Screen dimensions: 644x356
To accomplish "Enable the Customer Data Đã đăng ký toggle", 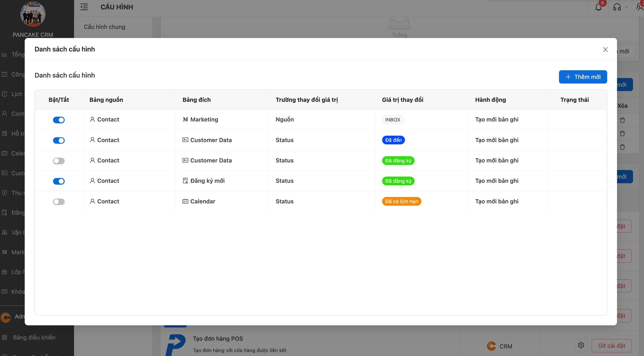I will (x=59, y=161).
